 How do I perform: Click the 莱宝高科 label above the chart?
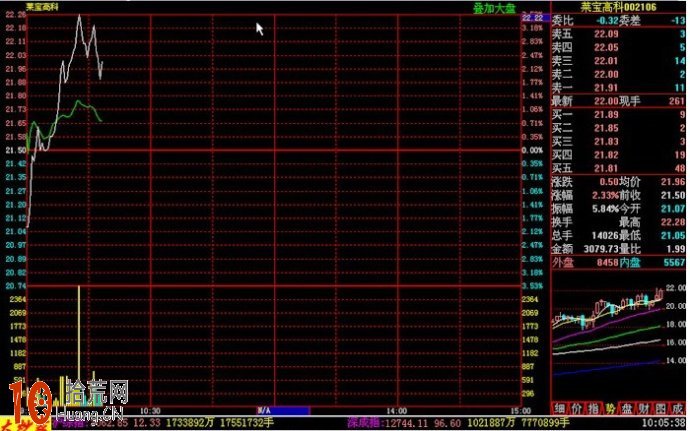pyautogui.click(x=42, y=7)
